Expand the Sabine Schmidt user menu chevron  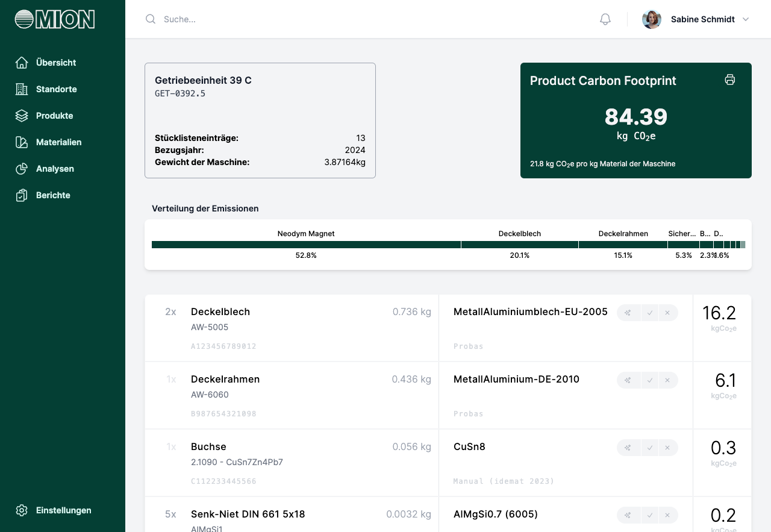tap(746, 19)
